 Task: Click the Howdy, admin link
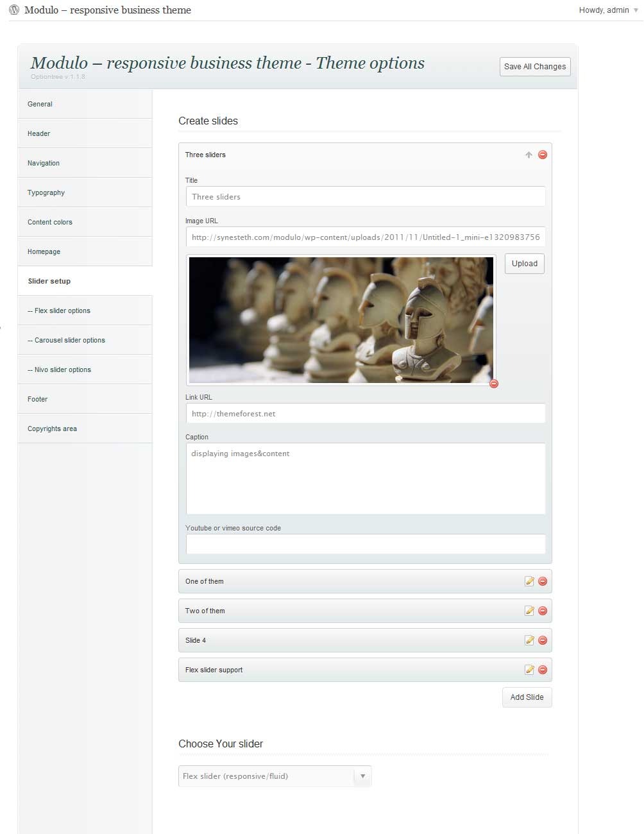pos(604,10)
